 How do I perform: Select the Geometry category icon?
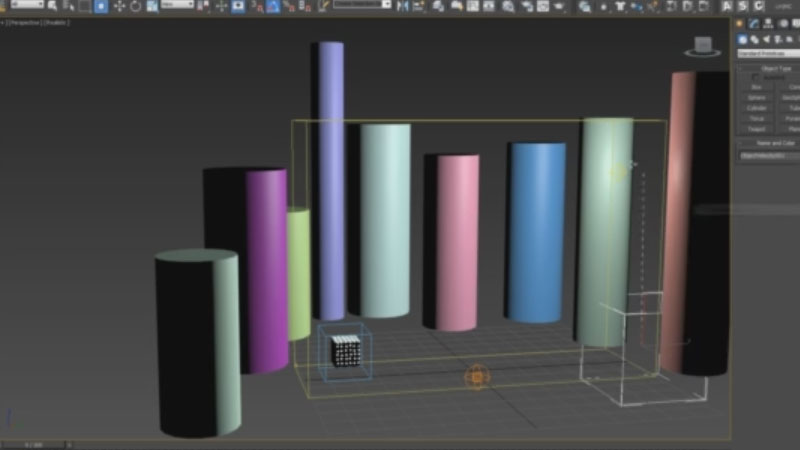[743, 39]
